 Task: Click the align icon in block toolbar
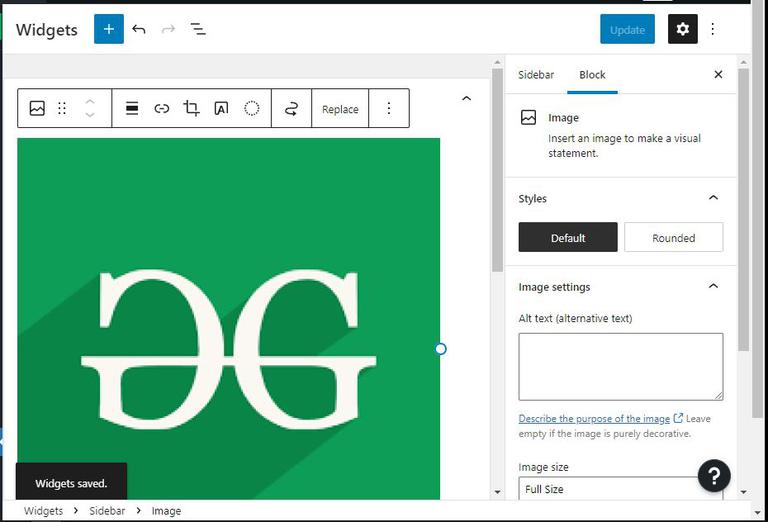click(132, 108)
